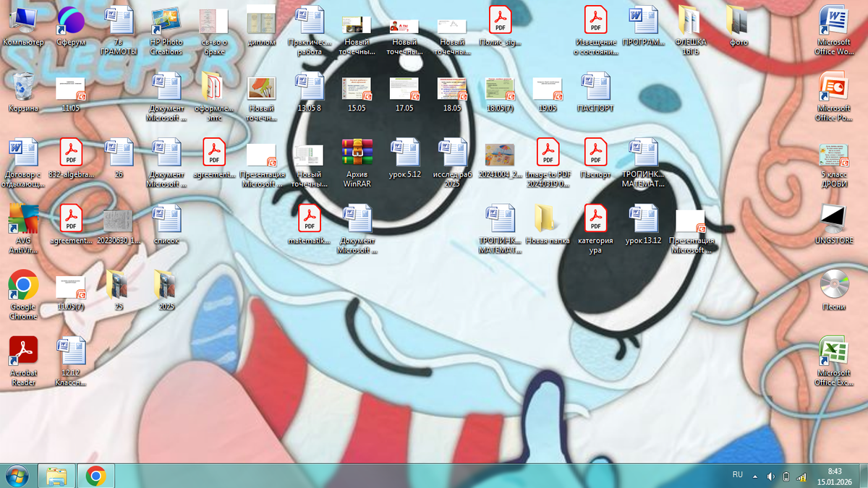Select the 7в ГРАМОТЫ Word document
The width and height of the screenshot is (868, 488).
(x=119, y=30)
